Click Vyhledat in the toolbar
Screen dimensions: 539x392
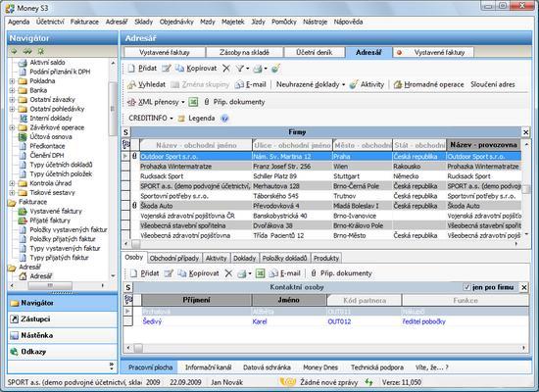(146, 84)
